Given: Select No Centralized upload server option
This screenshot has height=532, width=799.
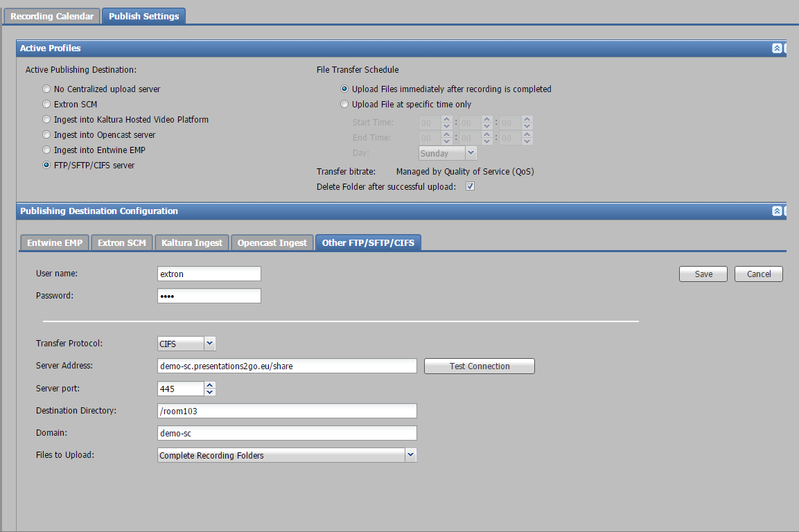Looking at the screenshot, I should click(46, 89).
